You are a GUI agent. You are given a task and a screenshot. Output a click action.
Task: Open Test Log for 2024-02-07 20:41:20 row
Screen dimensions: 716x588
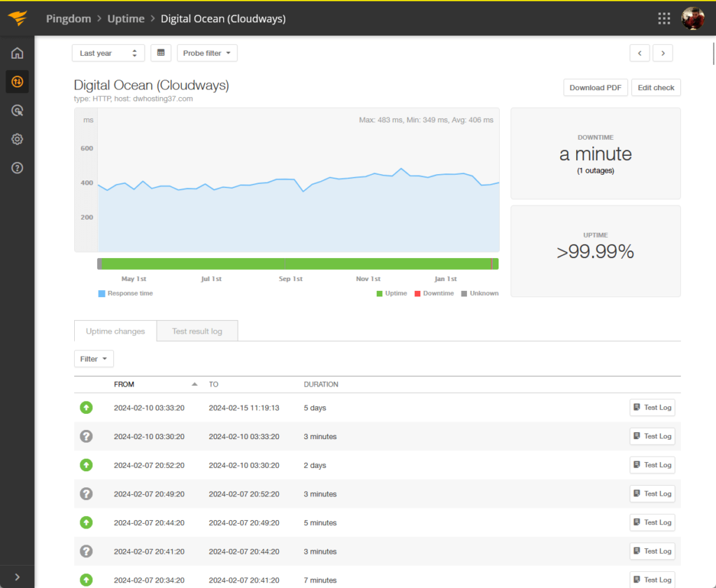652,552
